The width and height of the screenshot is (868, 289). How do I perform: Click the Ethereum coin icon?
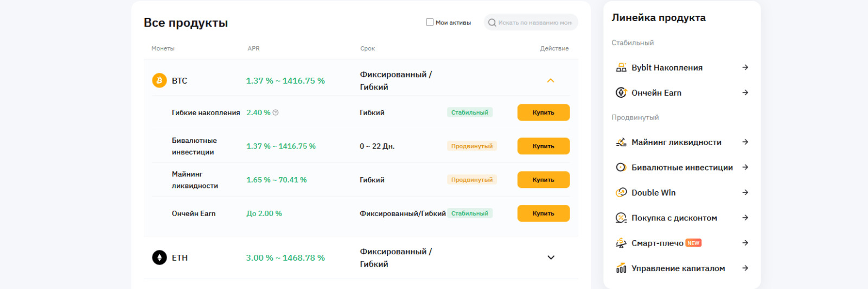(159, 257)
